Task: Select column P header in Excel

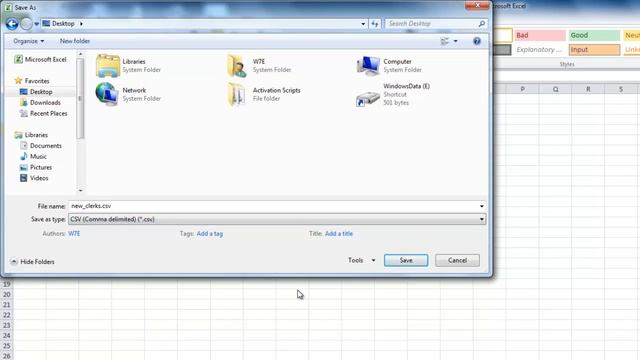Action: [x=522, y=89]
